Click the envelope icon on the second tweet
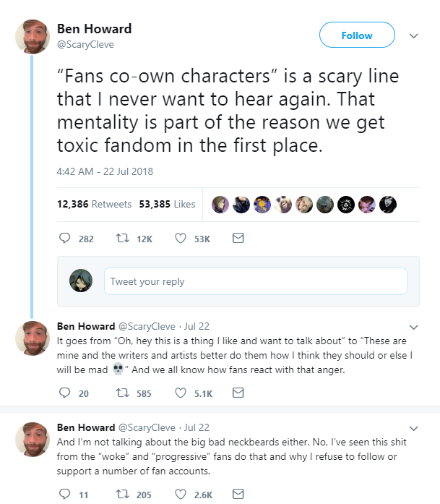Viewport: 440px width, 504px height. (238, 393)
